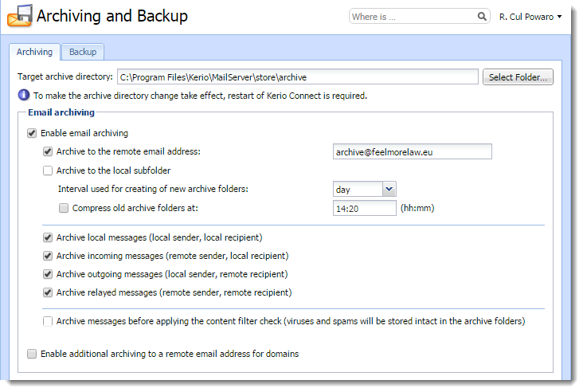This screenshot has height=392, width=583.
Task: Click the blue info icon
Action: (x=24, y=95)
